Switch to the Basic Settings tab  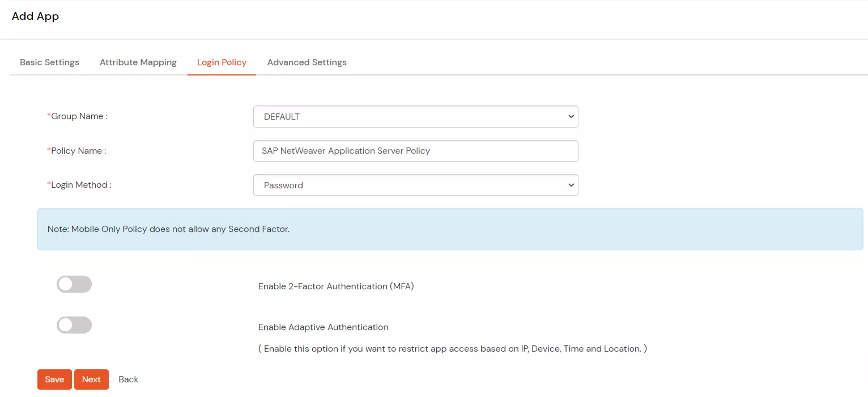pos(49,62)
